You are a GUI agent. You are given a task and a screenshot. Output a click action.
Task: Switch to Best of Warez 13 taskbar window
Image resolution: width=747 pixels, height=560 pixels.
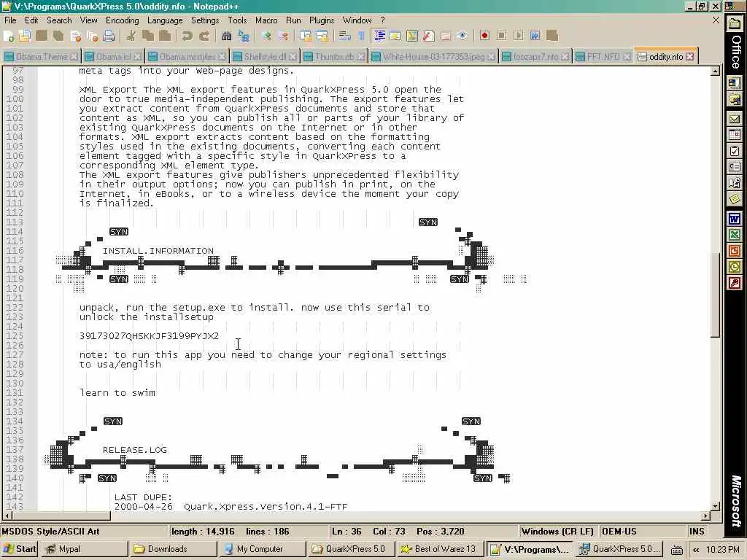tap(439, 549)
